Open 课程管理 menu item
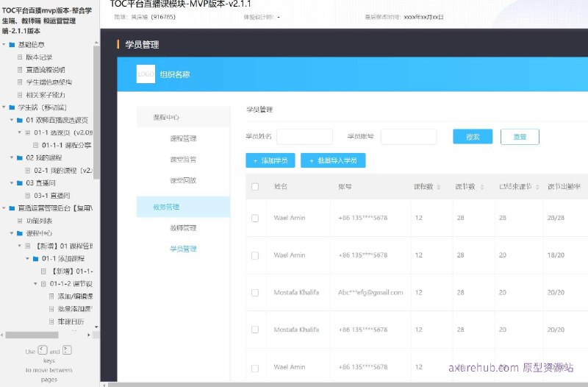This screenshot has height=387, width=588. pos(183,138)
